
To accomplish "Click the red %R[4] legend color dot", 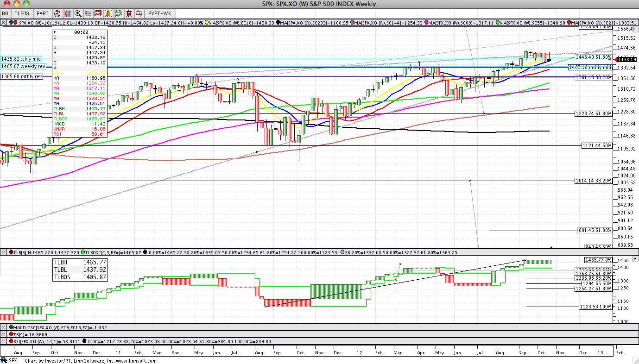I will point(11,334).
